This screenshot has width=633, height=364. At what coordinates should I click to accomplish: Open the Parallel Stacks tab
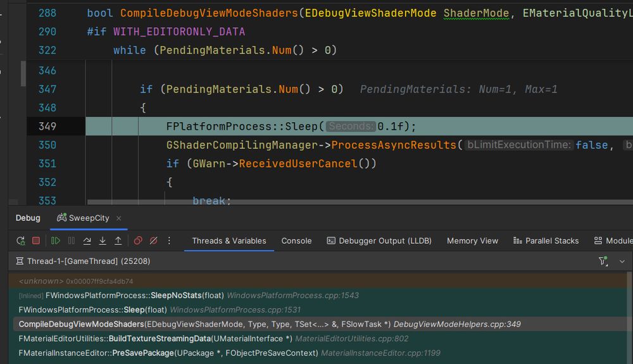pos(546,241)
